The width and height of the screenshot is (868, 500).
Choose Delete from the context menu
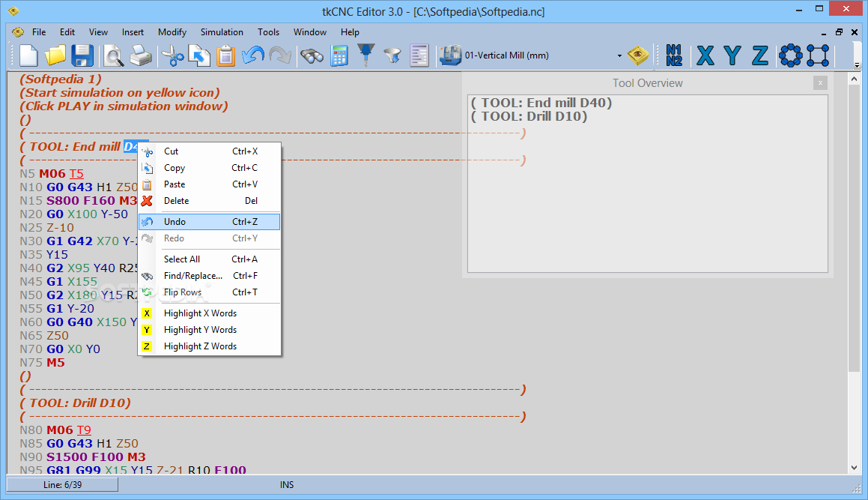209,201
